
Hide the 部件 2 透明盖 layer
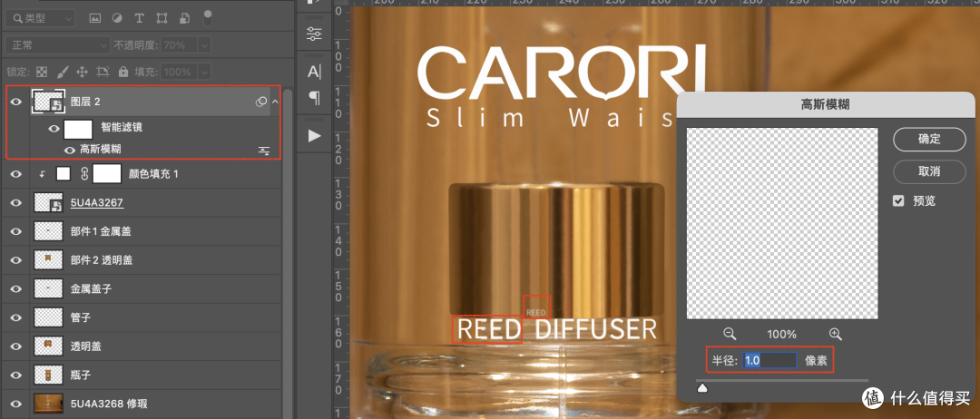[x=15, y=260]
